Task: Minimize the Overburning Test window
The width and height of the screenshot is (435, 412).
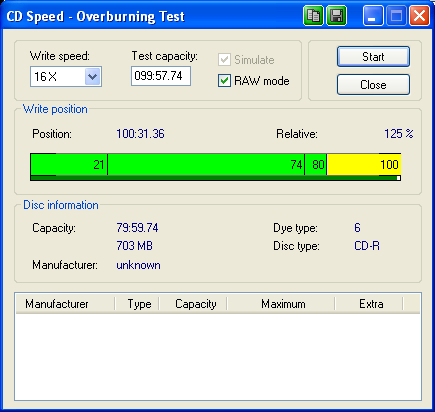Action: (372, 16)
